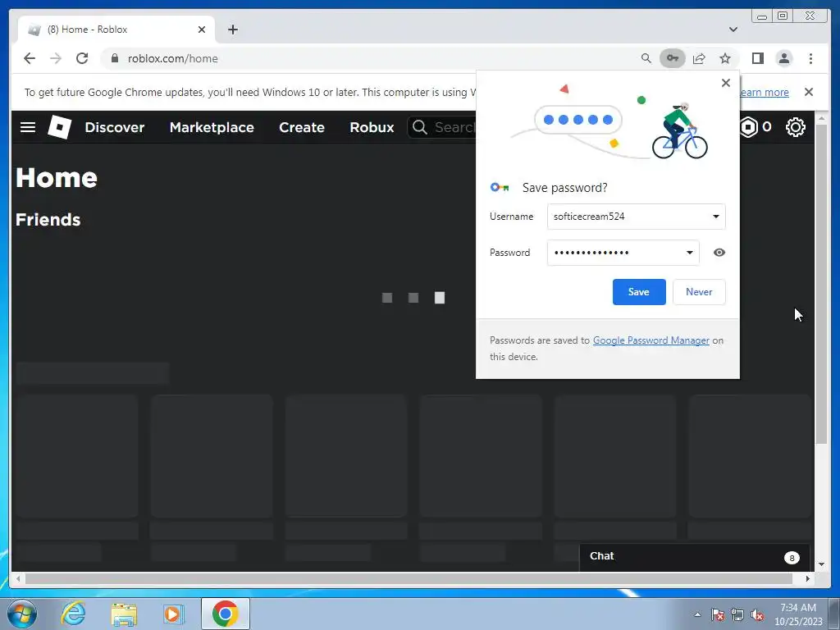Open the network tray icon
Viewport: 840px width, 630px height.
(x=737, y=614)
